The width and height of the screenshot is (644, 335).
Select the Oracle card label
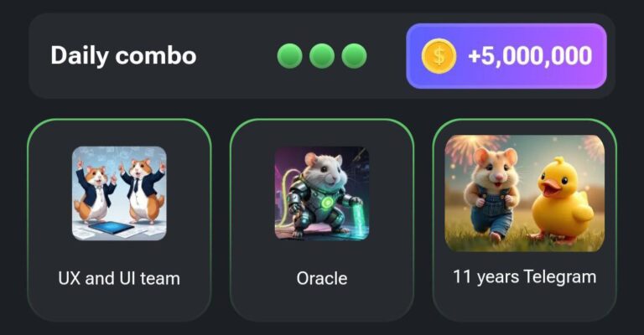[322, 278]
